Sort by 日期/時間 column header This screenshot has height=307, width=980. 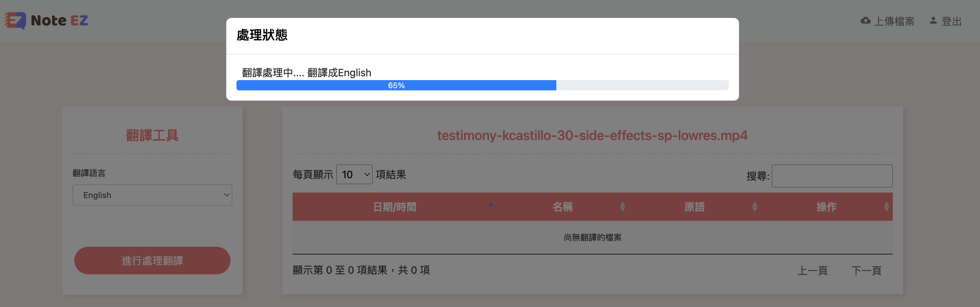pos(394,207)
